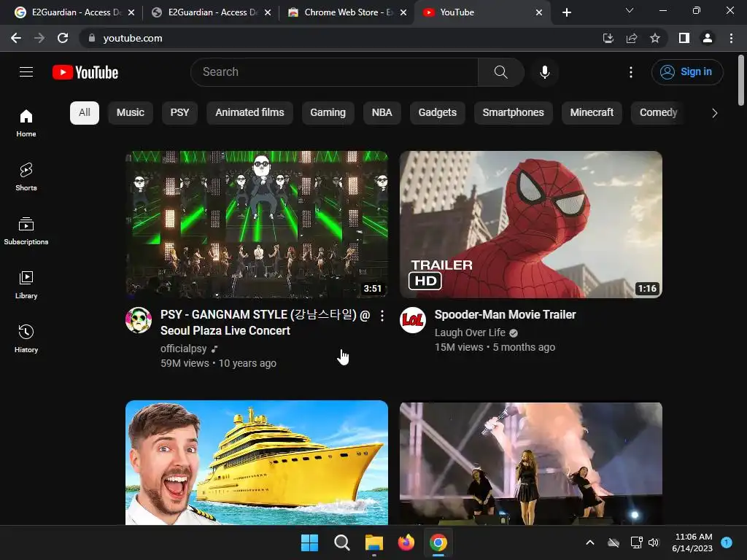Select the Minecraft filter chip
Screen dimensions: 747x560
click(x=592, y=113)
